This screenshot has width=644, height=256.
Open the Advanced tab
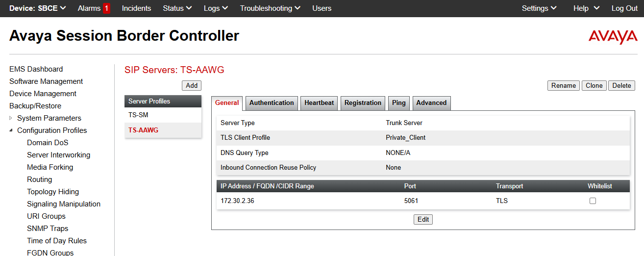(431, 103)
